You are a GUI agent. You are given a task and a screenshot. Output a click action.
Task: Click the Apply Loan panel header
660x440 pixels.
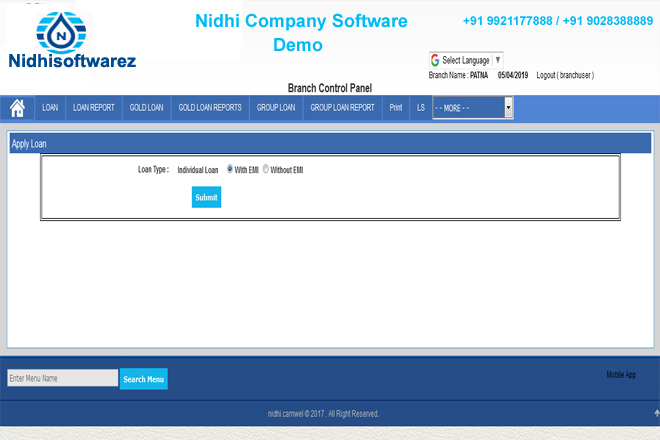[330, 144]
